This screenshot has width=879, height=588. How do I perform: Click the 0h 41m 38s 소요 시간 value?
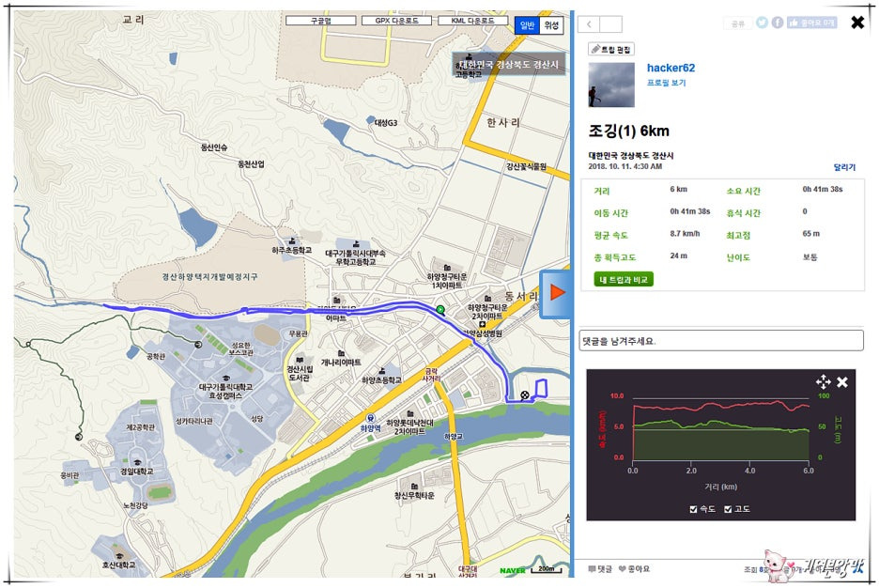822,190
